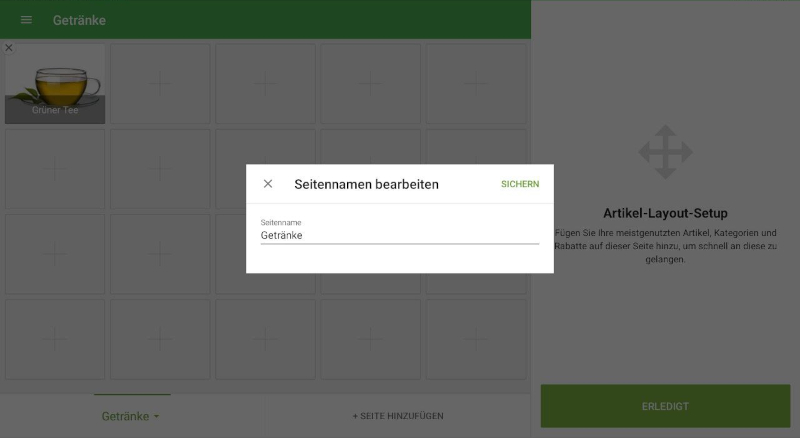
Task: Click plus in third tile of top row
Action: pyautogui.click(x=265, y=84)
